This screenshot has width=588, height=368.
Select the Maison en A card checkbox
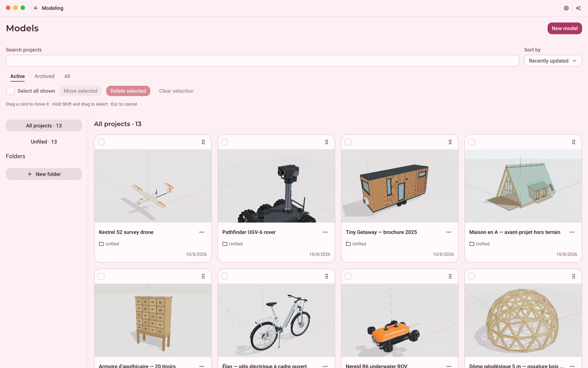click(471, 142)
